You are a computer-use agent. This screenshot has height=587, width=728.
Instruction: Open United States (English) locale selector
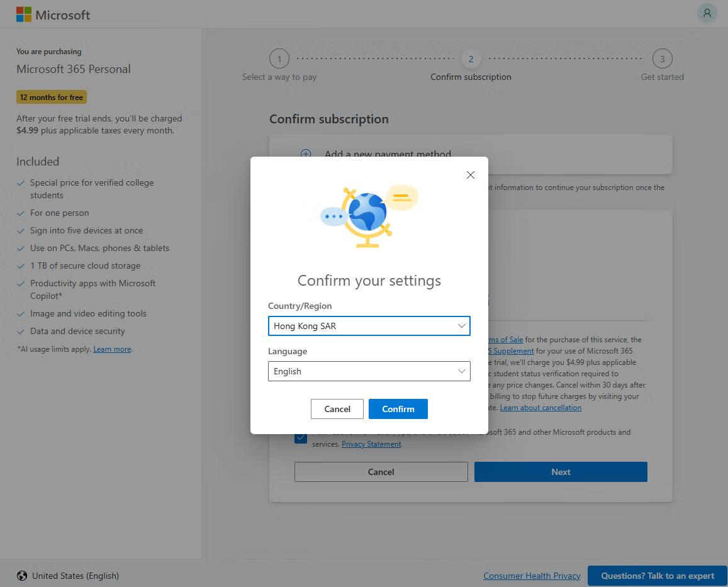[75, 576]
